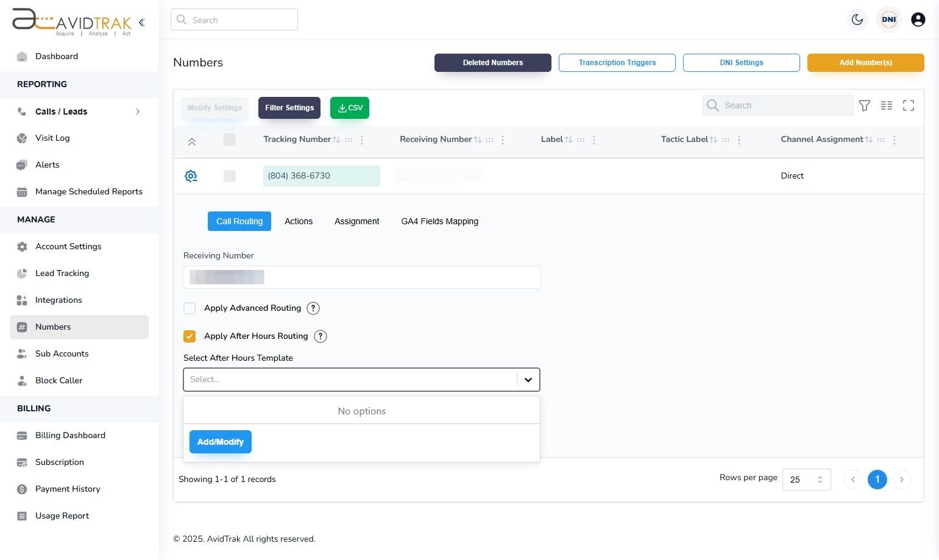The height and width of the screenshot is (560, 939).
Task: Open table filter funnel icon
Action: tap(865, 105)
